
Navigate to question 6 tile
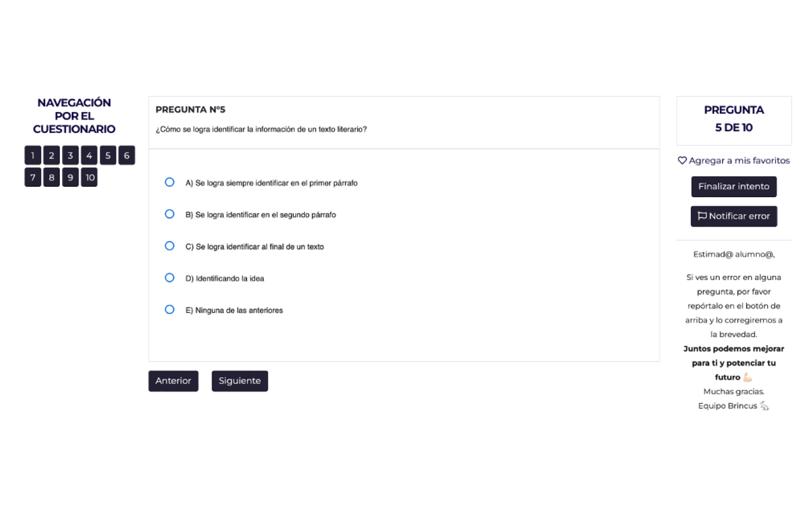coord(126,155)
